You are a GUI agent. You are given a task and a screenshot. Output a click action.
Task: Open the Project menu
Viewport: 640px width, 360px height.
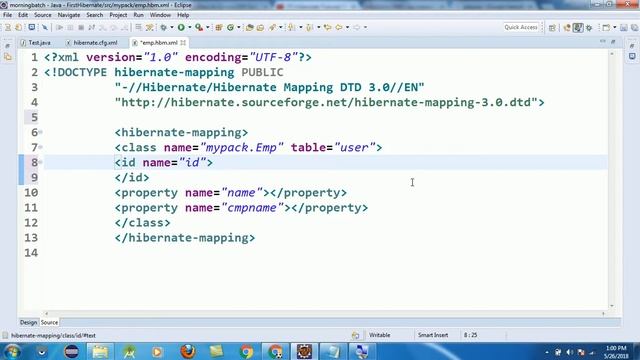[118, 15]
